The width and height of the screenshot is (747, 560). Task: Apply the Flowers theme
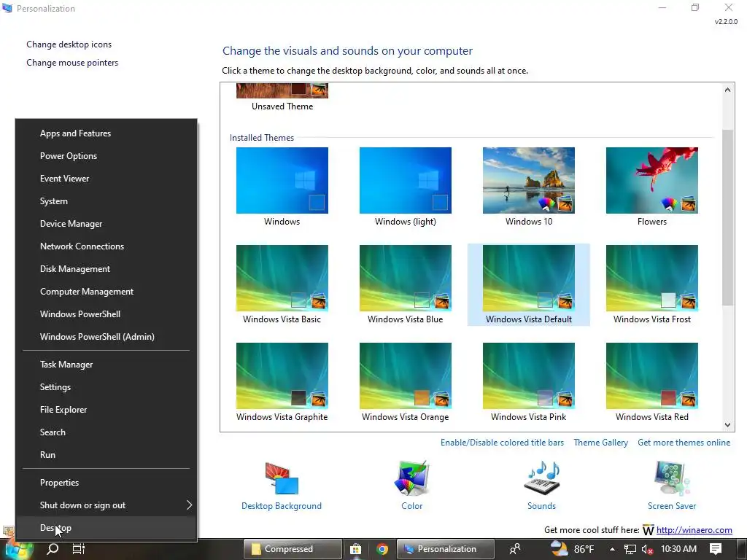(652, 180)
